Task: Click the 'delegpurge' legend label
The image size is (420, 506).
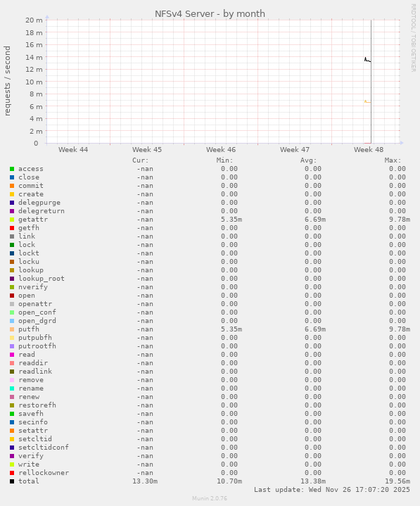Action: [39, 203]
